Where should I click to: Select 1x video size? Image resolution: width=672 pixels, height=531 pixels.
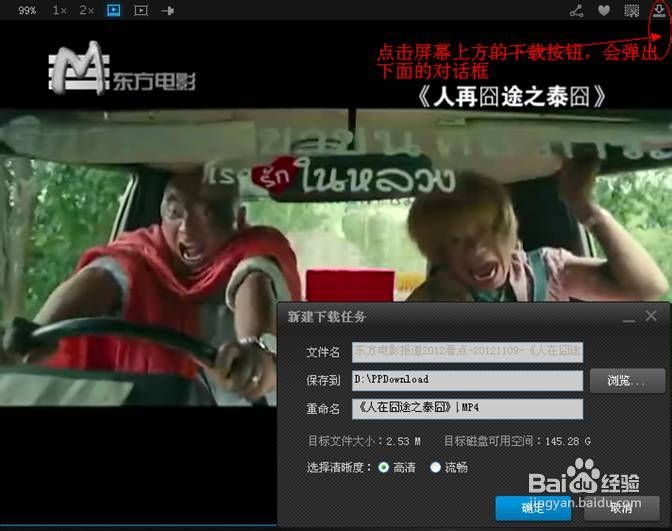click(60, 10)
